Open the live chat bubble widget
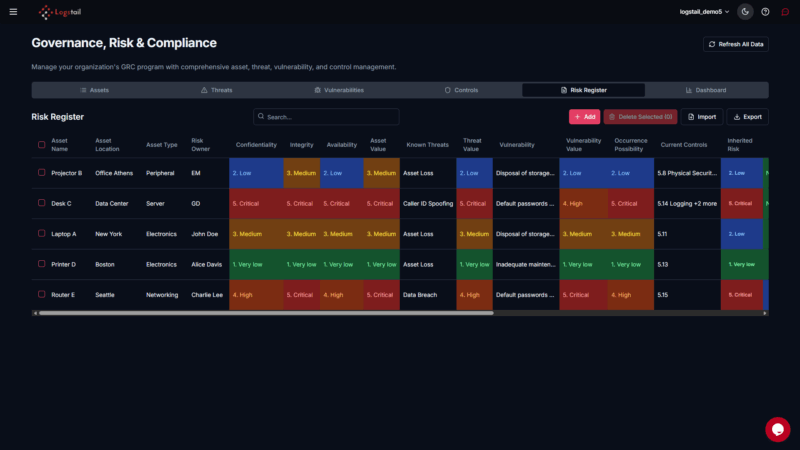The image size is (800, 450). [777, 429]
